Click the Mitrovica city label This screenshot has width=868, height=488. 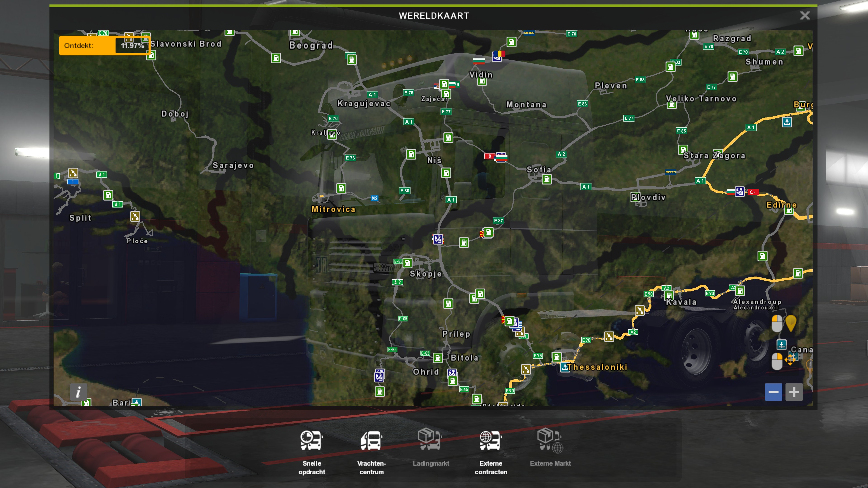click(333, 209)
